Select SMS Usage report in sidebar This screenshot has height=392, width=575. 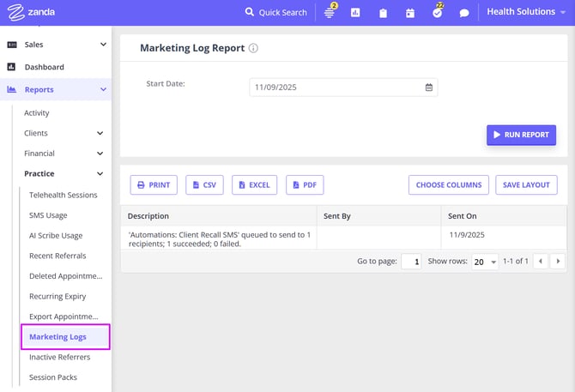point(48,215)
